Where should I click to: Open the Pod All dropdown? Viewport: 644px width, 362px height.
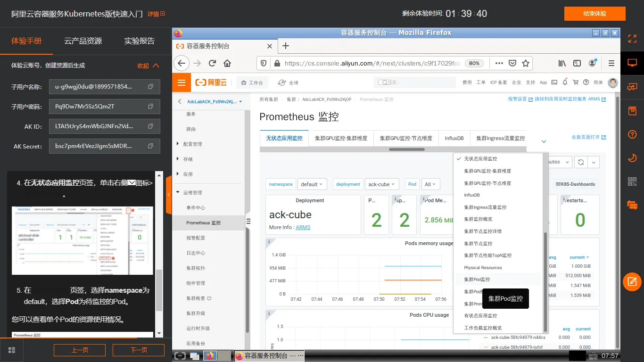[430, 184]
